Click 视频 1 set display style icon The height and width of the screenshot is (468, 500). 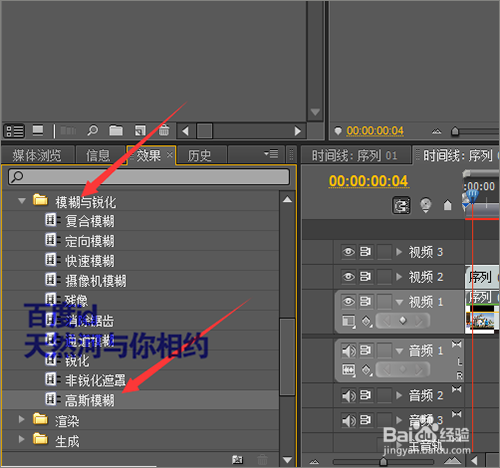click(349, 322)
